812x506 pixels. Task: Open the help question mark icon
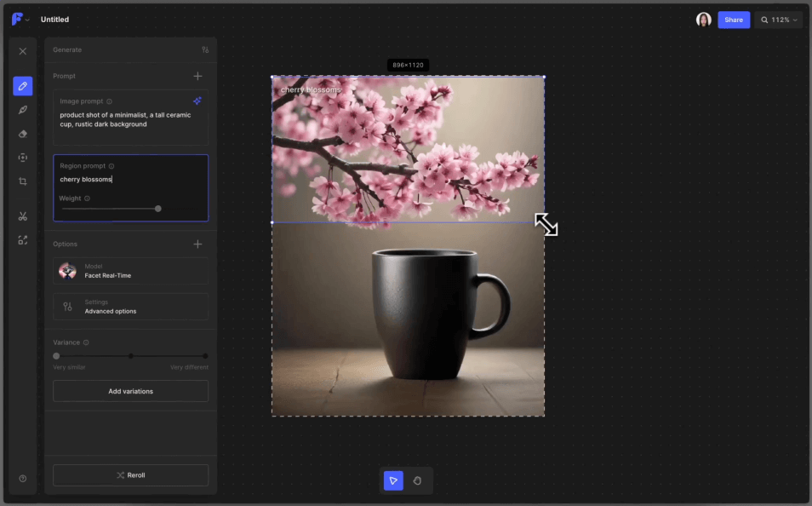(x=23, y=479)
